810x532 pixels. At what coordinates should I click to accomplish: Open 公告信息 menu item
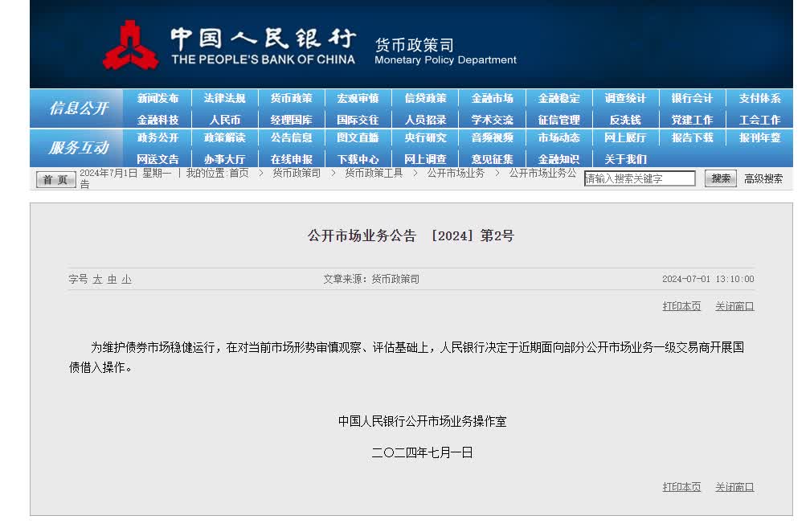point(292,138)
